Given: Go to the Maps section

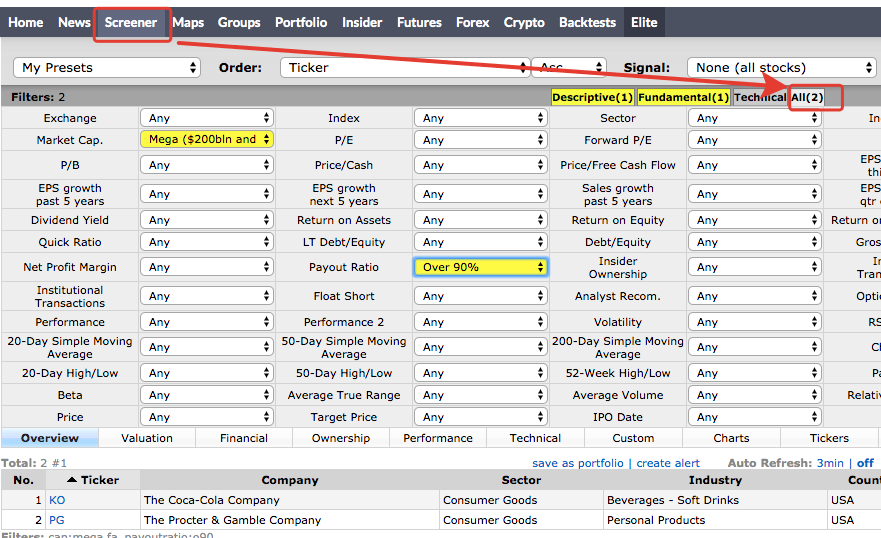Looking at the screenshot, I should [x=188, y=22].
